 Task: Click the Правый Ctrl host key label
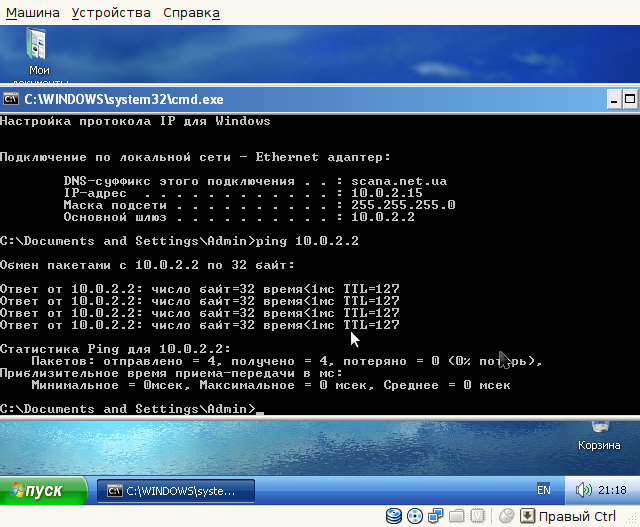pos(577,517)
